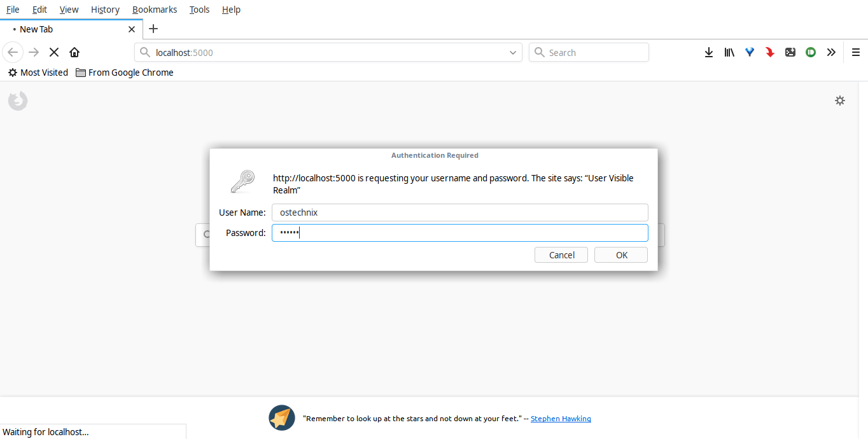Stop loading the page with X icon
This screenshot has height=439, width=868.
click(x=54, y=53)
